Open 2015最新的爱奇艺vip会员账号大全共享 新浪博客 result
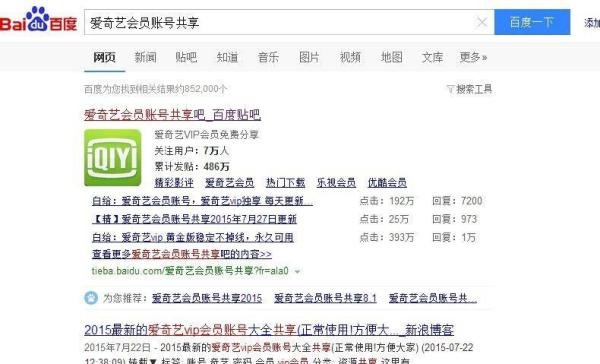 pyautogui.click(x=269, y=330)
